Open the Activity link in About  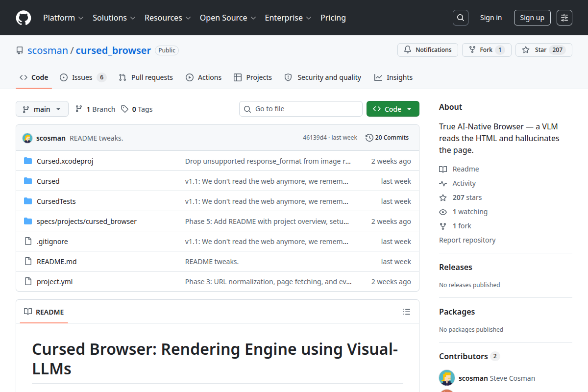(458, 183)
